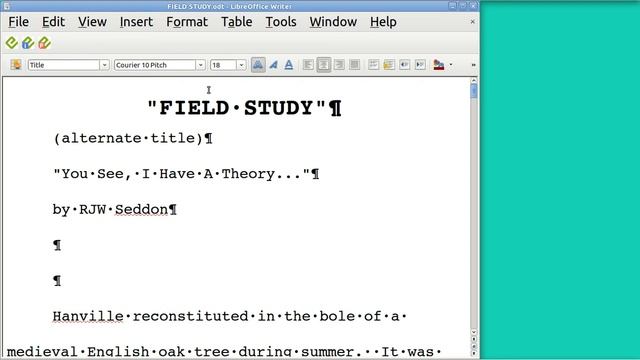Apply font color icon
The width and height of the screenshot is (640, 360).
pos(439,64)
